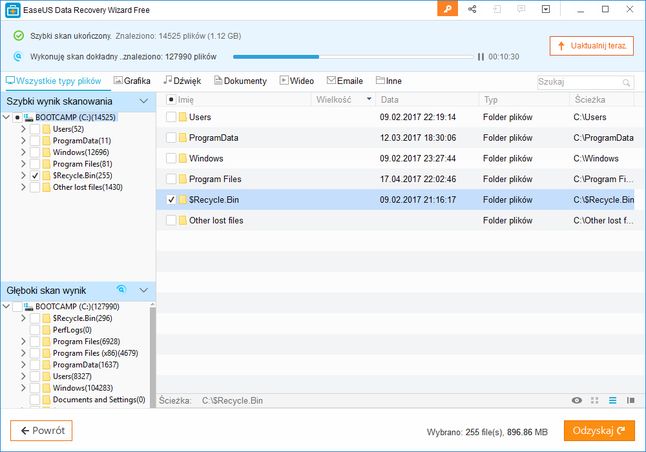
Task: Expand the Windows(12696) tree node
Action: click(x=23, y=152)
